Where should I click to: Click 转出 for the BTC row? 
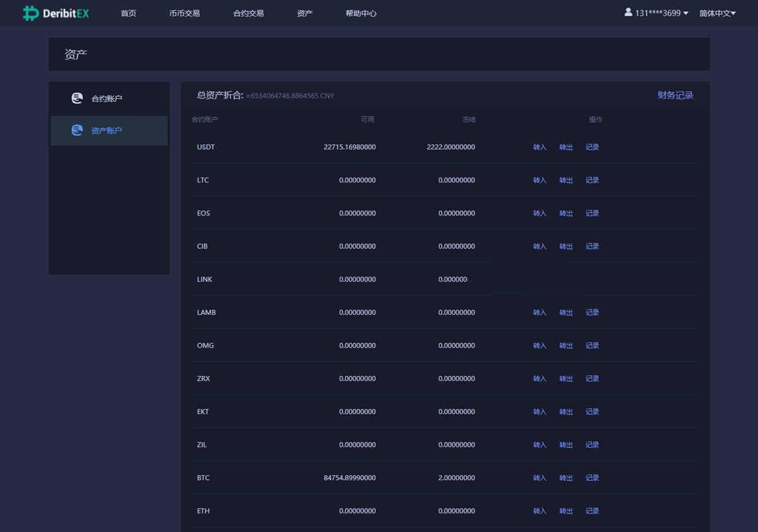coord(566,478)
